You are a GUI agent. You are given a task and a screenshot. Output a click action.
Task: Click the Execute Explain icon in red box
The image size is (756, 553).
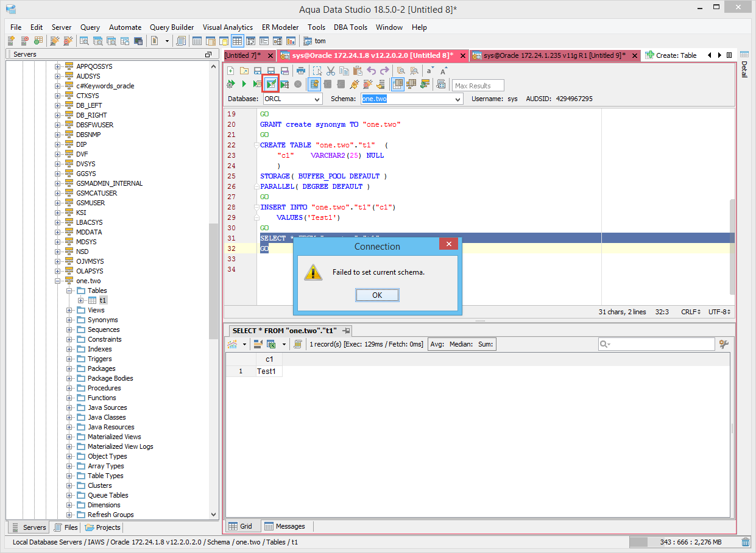(x=272, y=84)
